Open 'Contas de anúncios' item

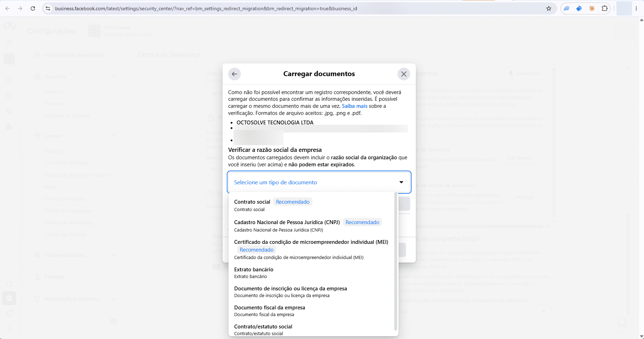click(66, 163)
